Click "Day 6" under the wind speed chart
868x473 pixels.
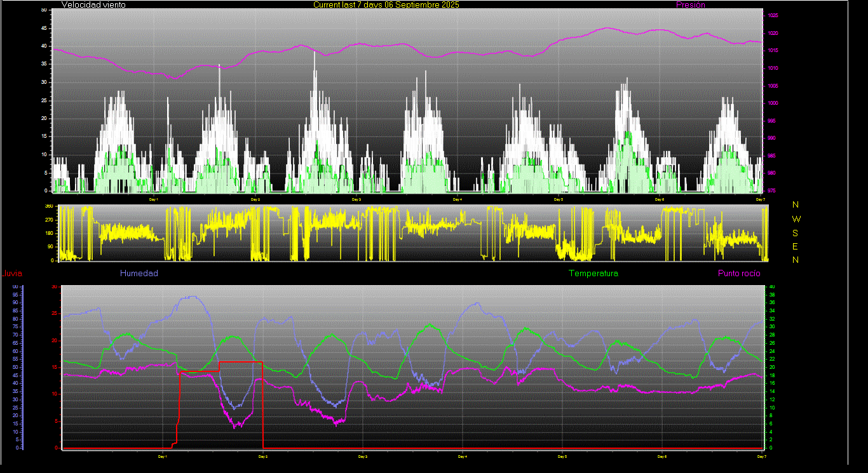click(x=660, y=199)
